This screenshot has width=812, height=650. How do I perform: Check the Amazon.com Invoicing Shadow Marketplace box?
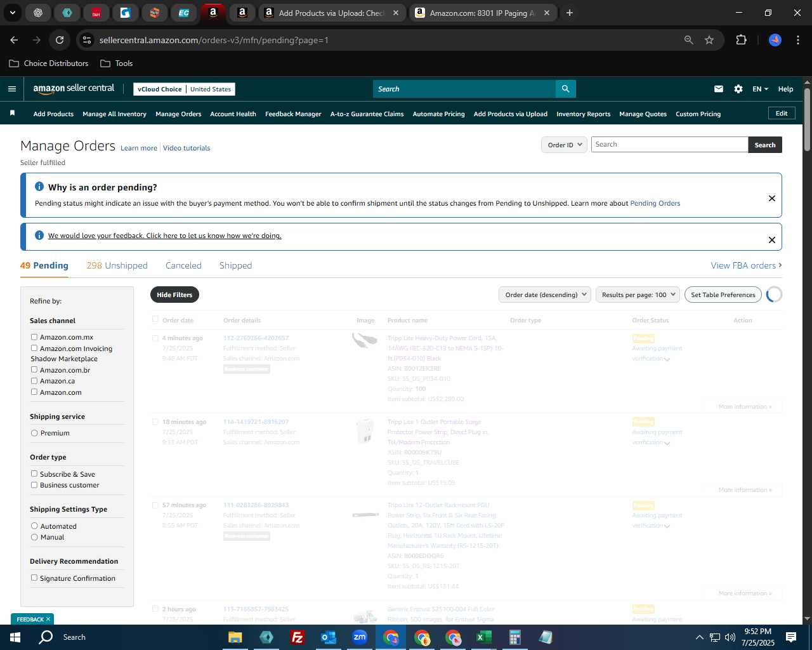click(x=34, y=348)
